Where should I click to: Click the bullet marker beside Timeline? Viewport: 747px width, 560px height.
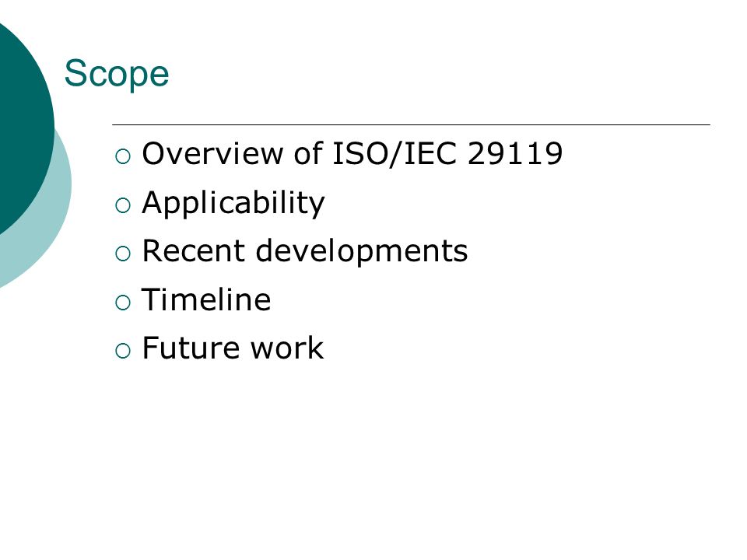click(123, 303)
